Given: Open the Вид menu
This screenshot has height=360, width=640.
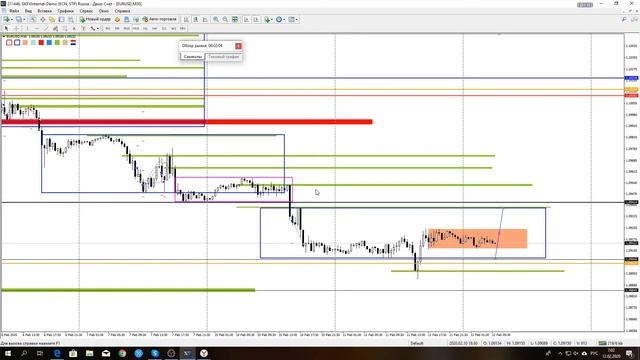Looking at the screenshot, I should coord(28,11).
